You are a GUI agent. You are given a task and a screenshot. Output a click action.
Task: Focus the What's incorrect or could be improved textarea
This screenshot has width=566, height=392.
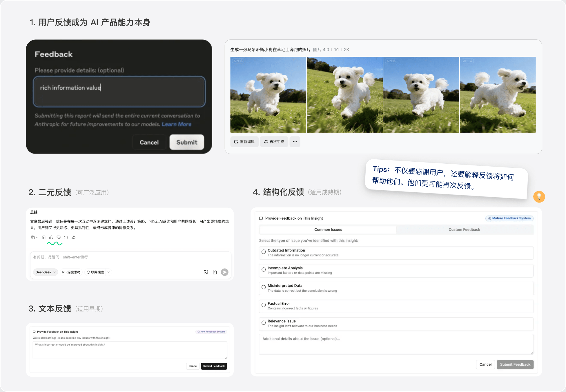point(130,350)
